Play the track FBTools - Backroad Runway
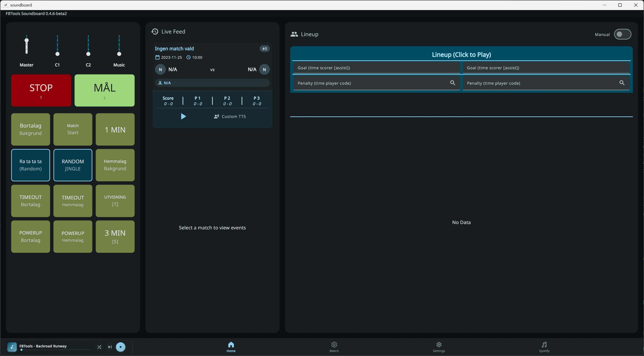 click(x=121, y=347)
